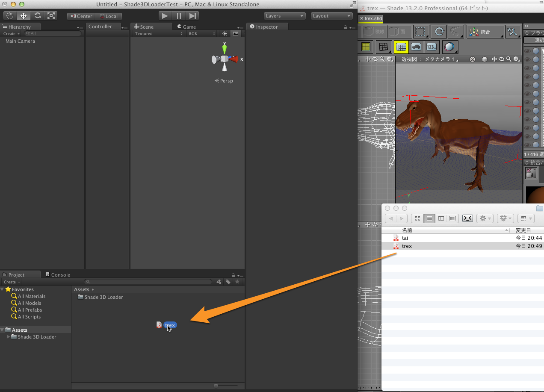Switch to the Game tab
The width and height of the screenshot is (544, 392).
click(186, 27)
